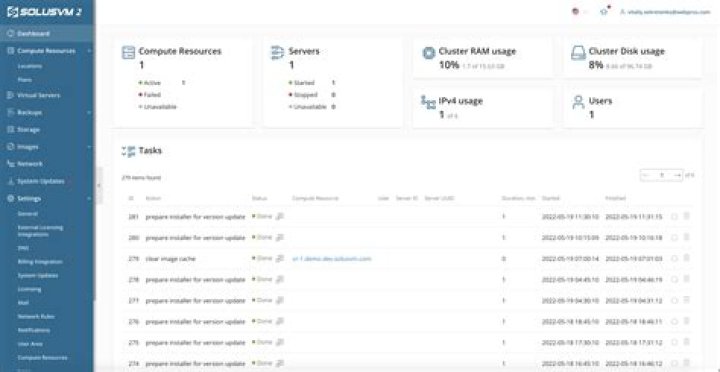
Task: Click the Started column header
Action: click(x=550, y=198)
